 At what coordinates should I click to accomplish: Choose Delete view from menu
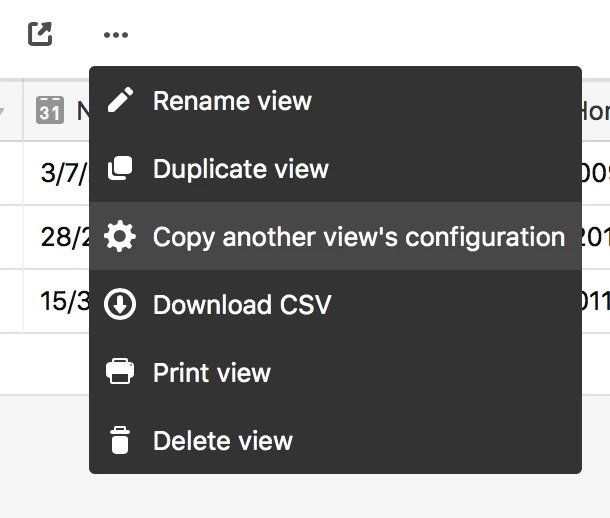pos(335,440)
